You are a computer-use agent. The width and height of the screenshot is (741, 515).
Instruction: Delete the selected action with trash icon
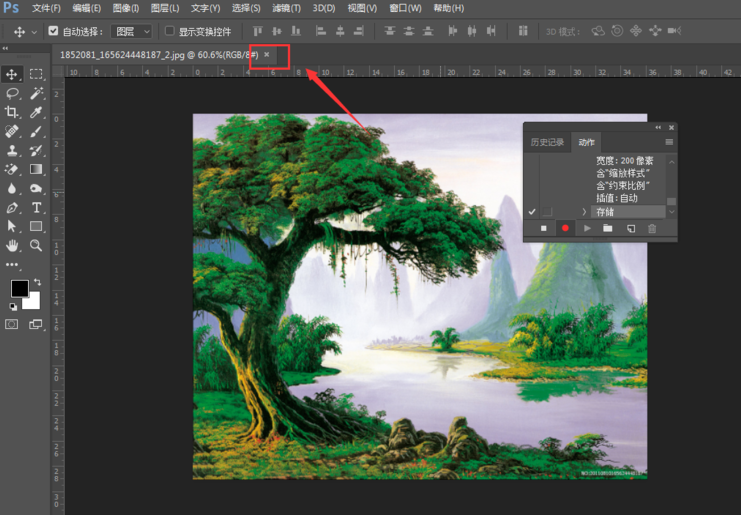pyautogui.click(x=652, y=228)
